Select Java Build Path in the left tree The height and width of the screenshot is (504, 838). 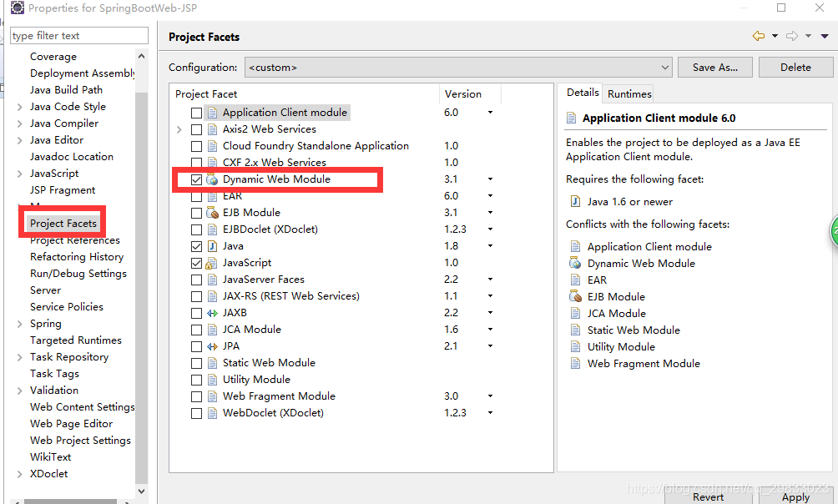[x=66, y=90]
